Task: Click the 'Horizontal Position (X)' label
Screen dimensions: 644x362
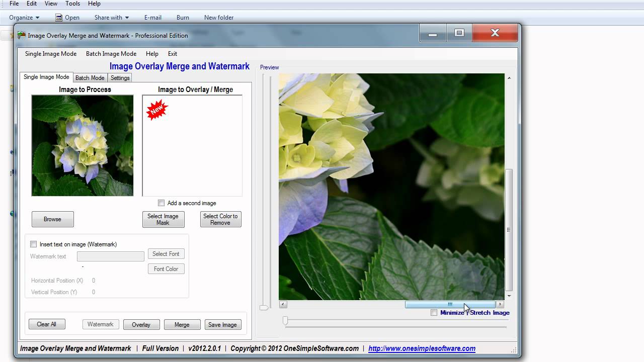Action: [57, 281]
